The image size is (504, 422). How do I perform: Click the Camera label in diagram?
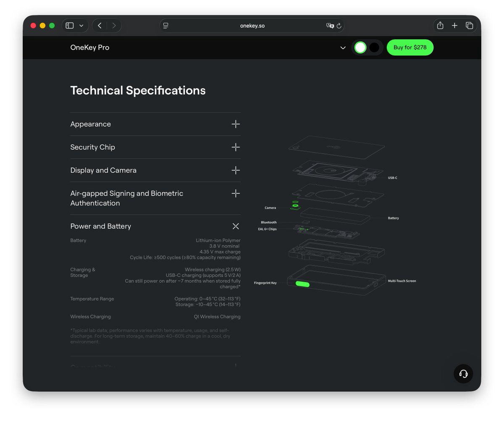(x=270, y=208)
